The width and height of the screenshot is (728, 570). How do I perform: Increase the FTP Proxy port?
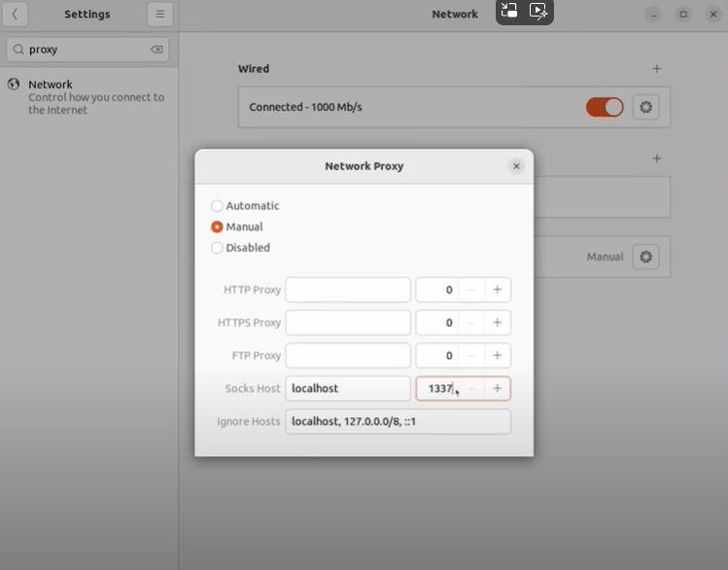(x=498, y=356)
